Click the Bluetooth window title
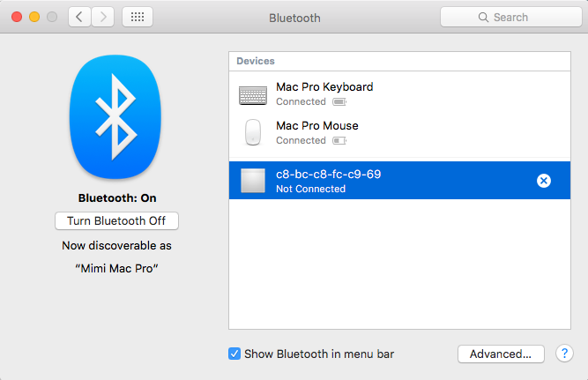The image size is (588, 380). coord(294,18)
